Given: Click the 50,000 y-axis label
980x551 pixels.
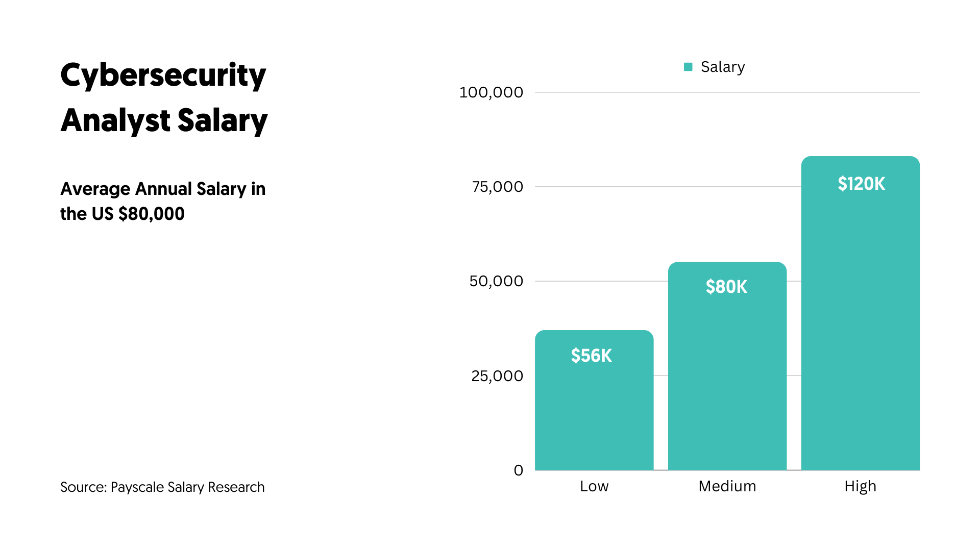Looking at the screenshot, I should point(496,281).
